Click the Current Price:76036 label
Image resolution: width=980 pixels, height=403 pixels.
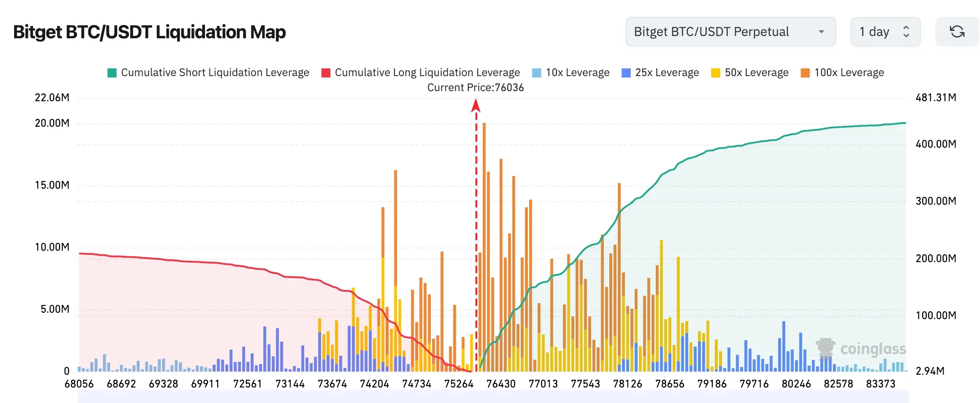coord(475,88)
